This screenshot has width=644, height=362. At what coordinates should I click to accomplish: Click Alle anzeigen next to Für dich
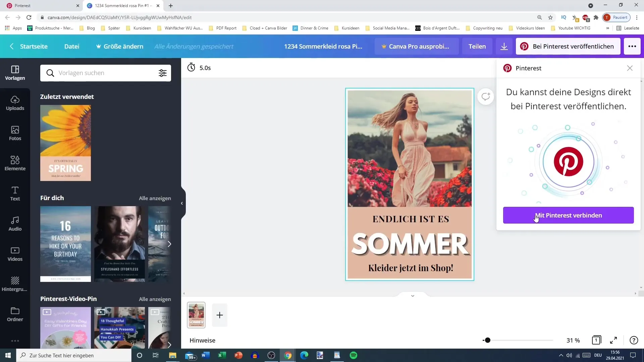coord(155,198)
